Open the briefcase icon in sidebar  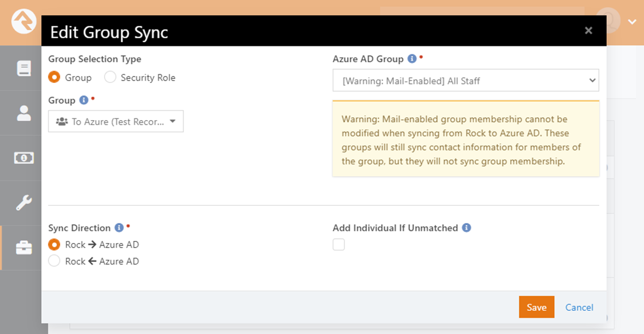[x=24, y=248]
